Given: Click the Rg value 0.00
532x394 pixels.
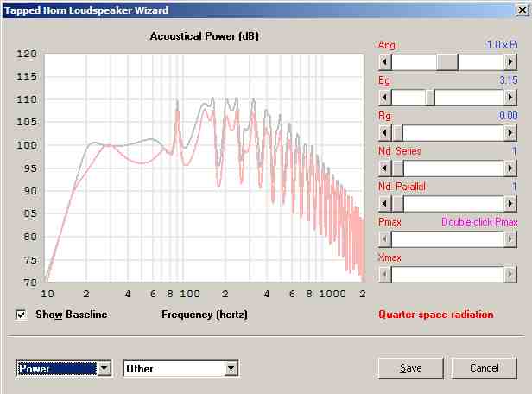Looking at the screenshot, I should tap(508, 116).
